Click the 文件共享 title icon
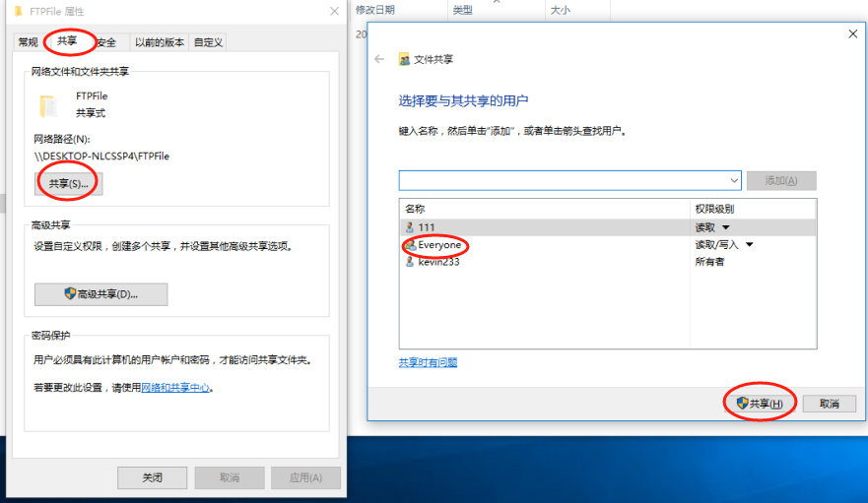The height and width of the screenshot is (503, 868). tap(404, 59)
